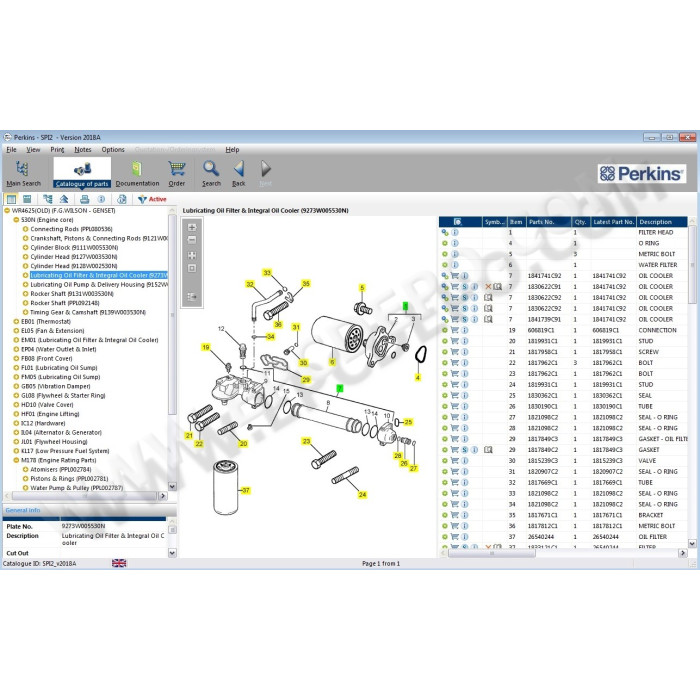The width and height of the screenshot is (700, 700).
Task: Collapse the WR4625(OLD) root node
Action: [7, 211]
